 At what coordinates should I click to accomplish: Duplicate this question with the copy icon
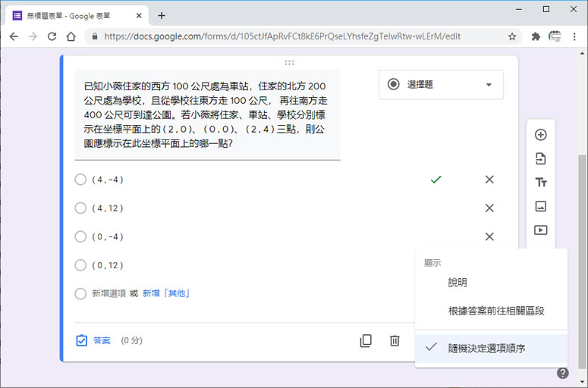pos(366,341)
